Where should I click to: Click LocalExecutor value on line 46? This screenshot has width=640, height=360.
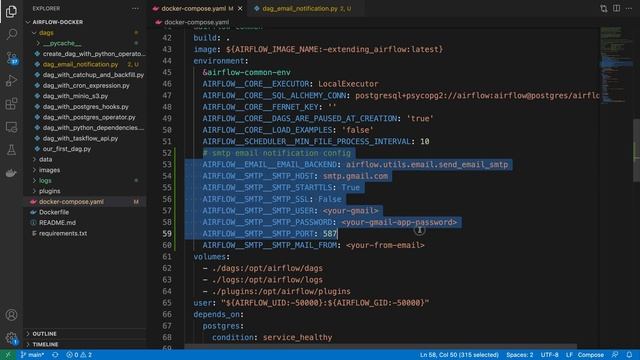click(x=348, y=84)
